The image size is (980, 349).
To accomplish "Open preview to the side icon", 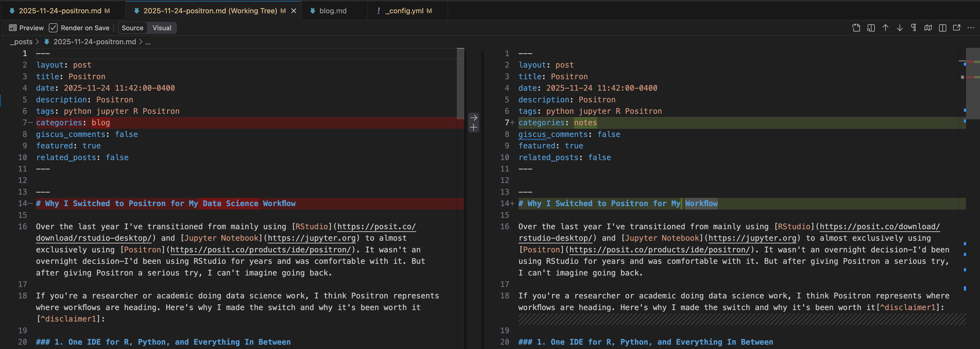I will point(871,28).
